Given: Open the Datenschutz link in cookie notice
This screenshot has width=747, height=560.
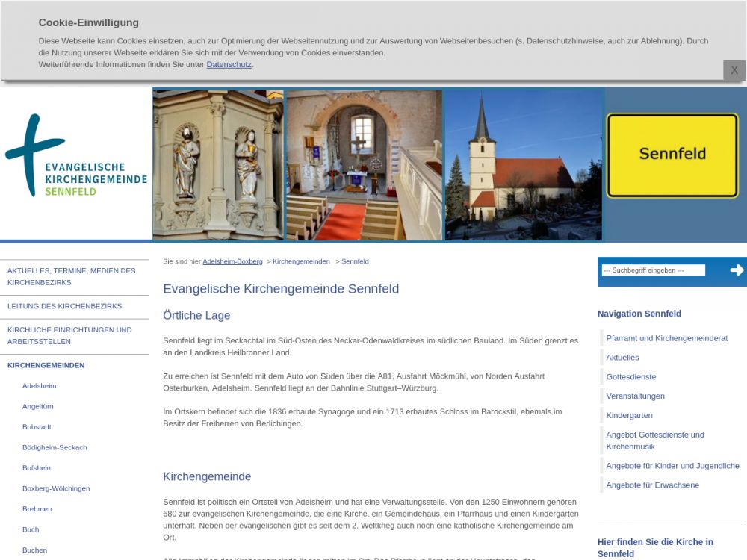Looking at the screenshot, I should point(229,65).
